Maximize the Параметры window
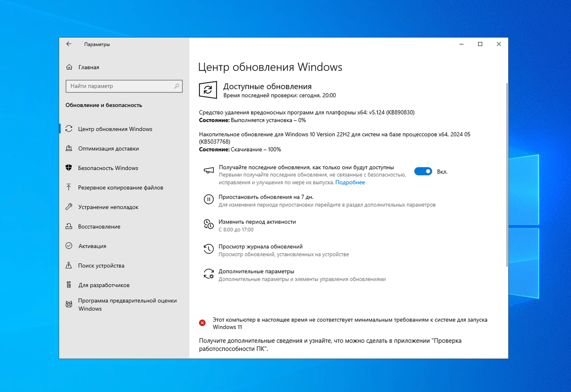Screen dimensions: 571x392 (480, 44)
